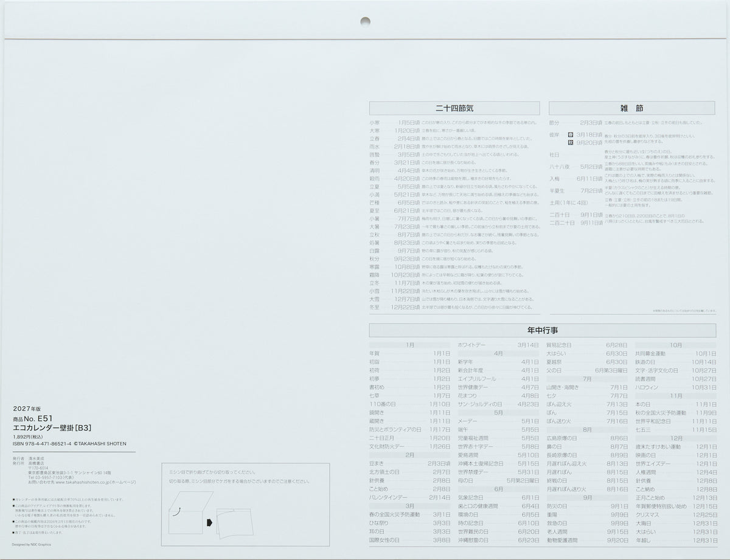Click the ホワイトデー event row
The image size is (730, 560).
pyautogui.click(x=498, y=345)
